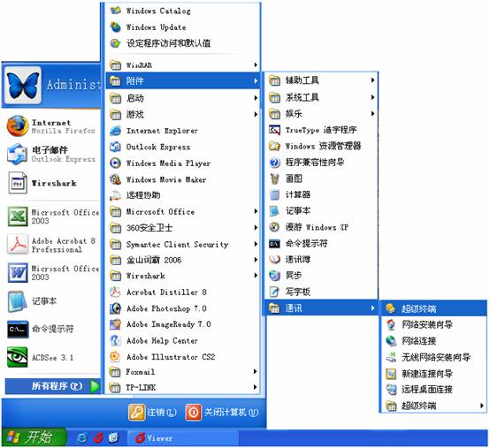This screenshot has width=490, height=448.
Task: Select Adobe Help Center entry
Action: coord(183,340)
